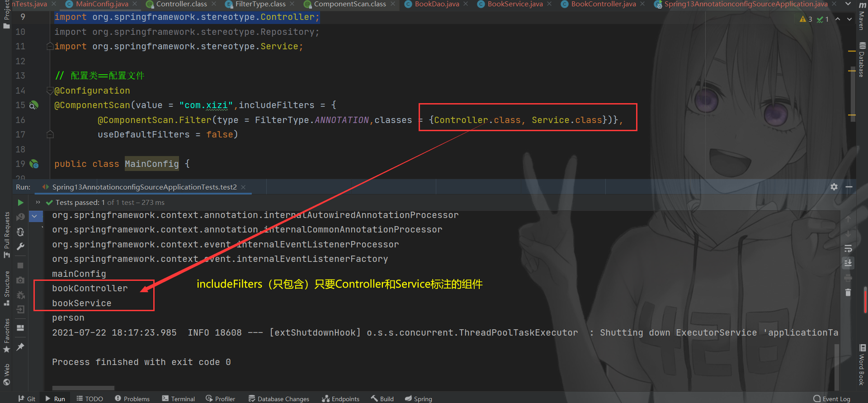Stop the running process square icon
This screenshot has width=868, height=403.
(20, 266)
